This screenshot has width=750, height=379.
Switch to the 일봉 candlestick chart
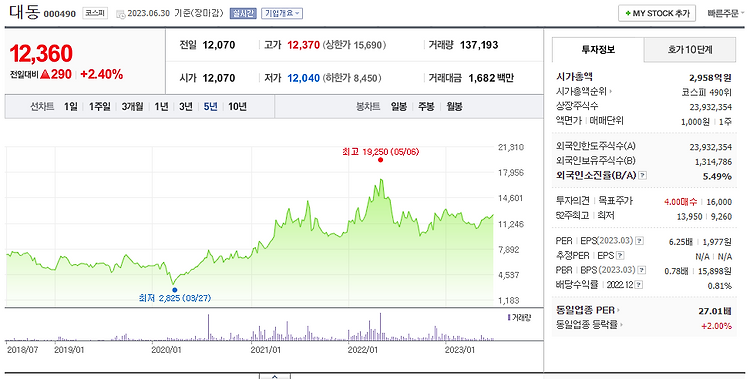[x=399, y=107]
